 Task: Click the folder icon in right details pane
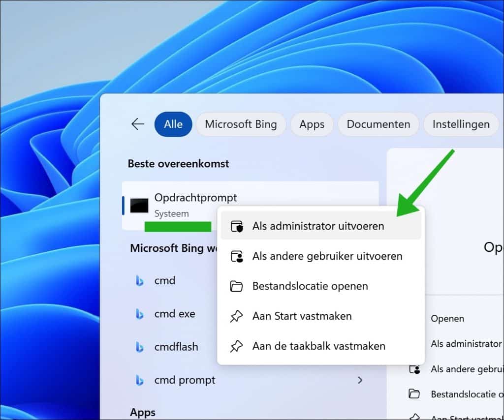click(414, 393)
